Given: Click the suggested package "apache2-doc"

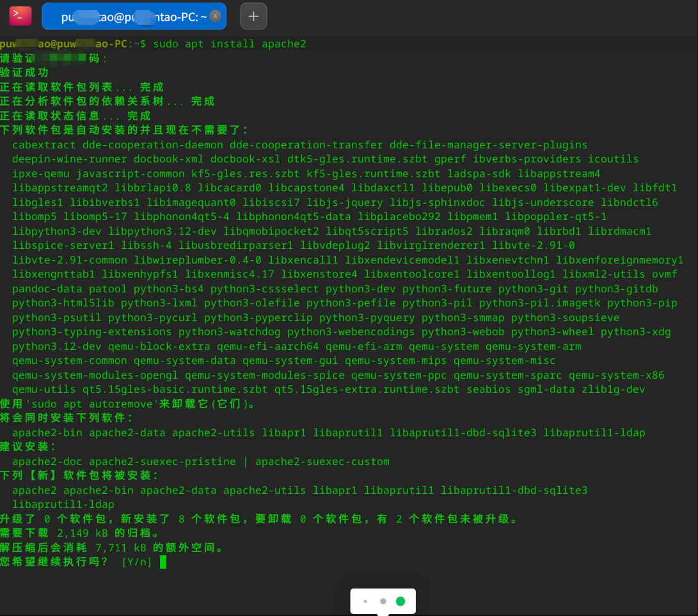Looking at the screenshot, I should click(x=47, y=462).
